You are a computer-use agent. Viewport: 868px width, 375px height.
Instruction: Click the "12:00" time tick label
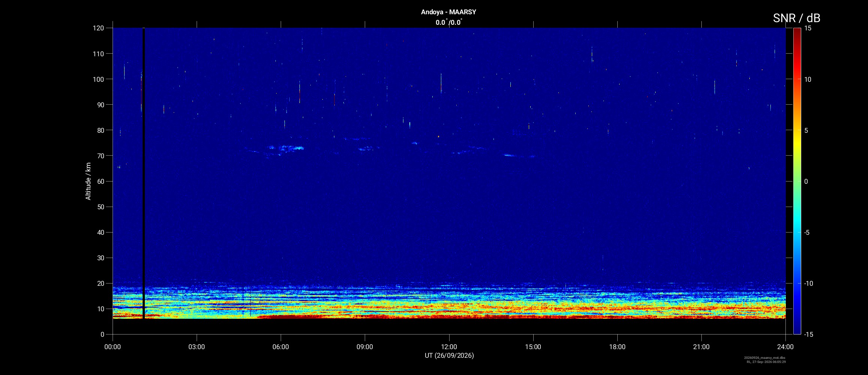coord(449,347)
